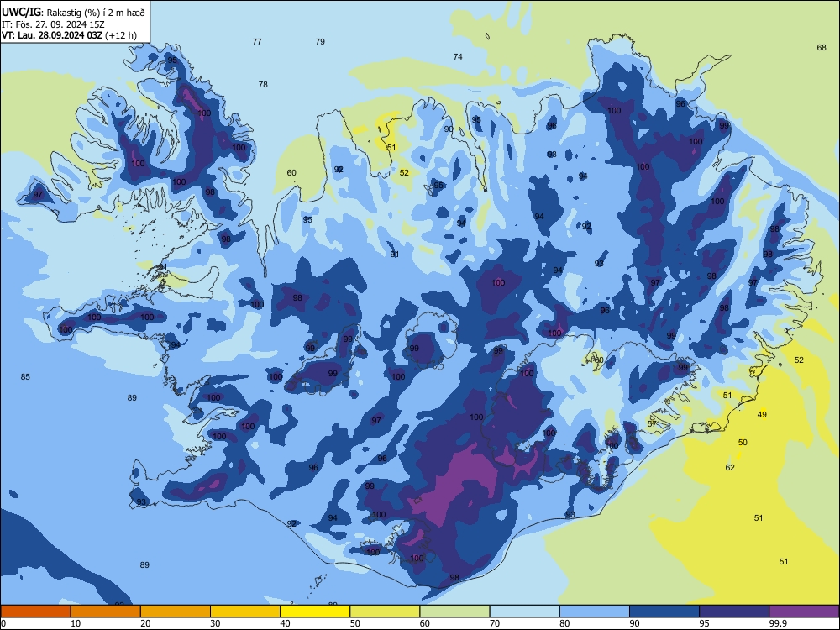Image resolution: width=840 pixels, height=630 pixels.
Task: Click the 'Rakastig (%) í 2 m hæð' title text
Action: tap(96, 13)
